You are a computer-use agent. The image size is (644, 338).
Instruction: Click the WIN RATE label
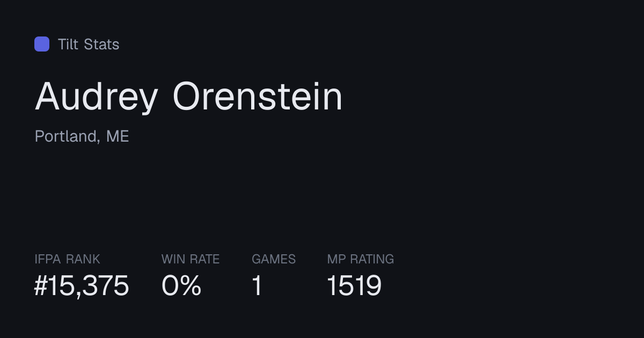click(191, 259)
